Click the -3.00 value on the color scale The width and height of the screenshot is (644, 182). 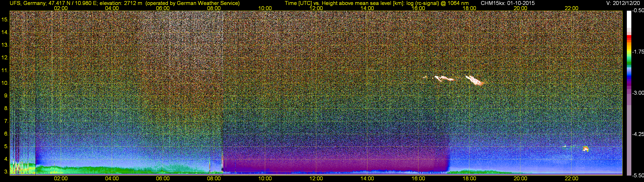(638, 93)
